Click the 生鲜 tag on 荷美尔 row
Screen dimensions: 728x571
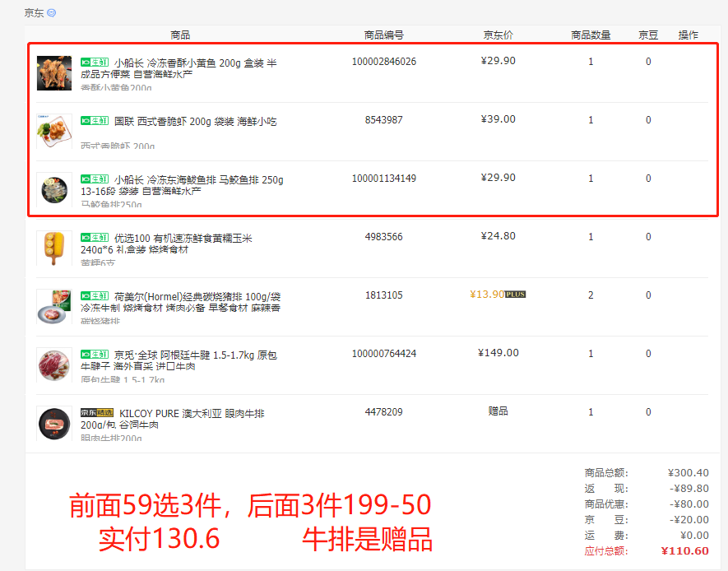(x=95, y=296)
